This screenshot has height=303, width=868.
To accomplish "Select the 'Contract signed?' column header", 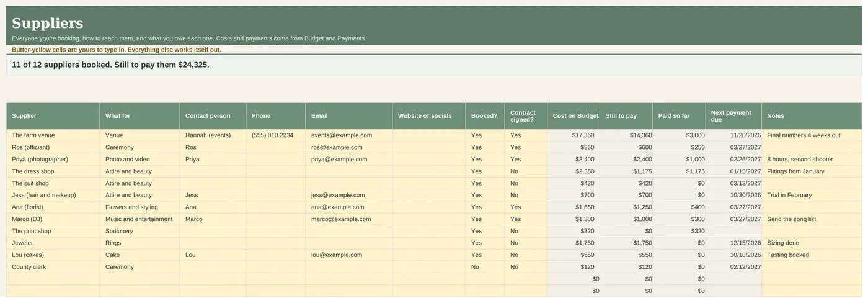I will (526, 116).
